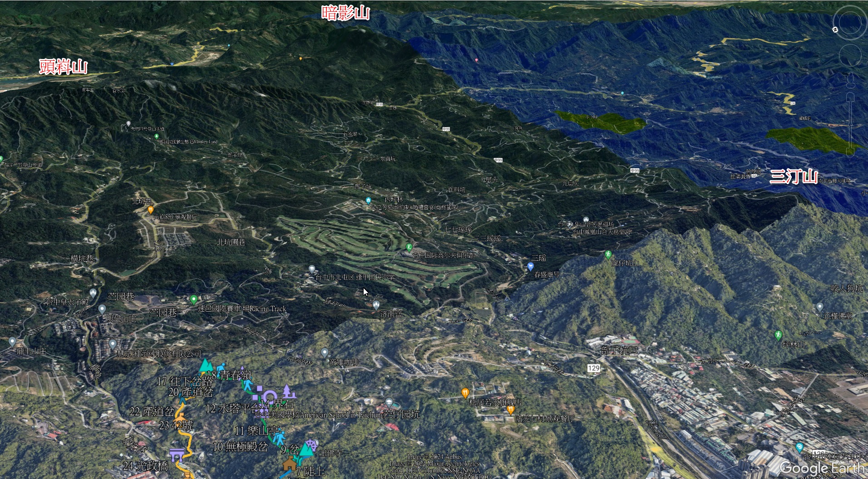Viewport: 868px width, 479px height.
Task: Click the 暗影山 mountain label
Action: [x=345, y=13]
